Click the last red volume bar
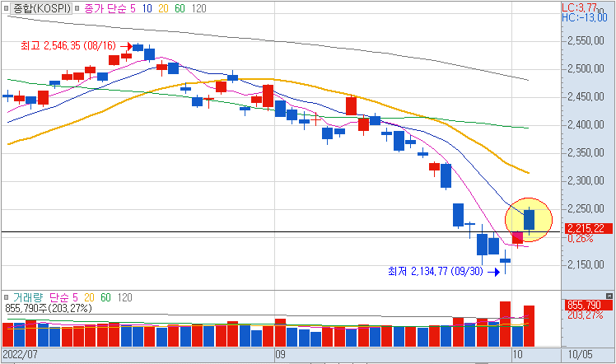 tap(529, 326)
